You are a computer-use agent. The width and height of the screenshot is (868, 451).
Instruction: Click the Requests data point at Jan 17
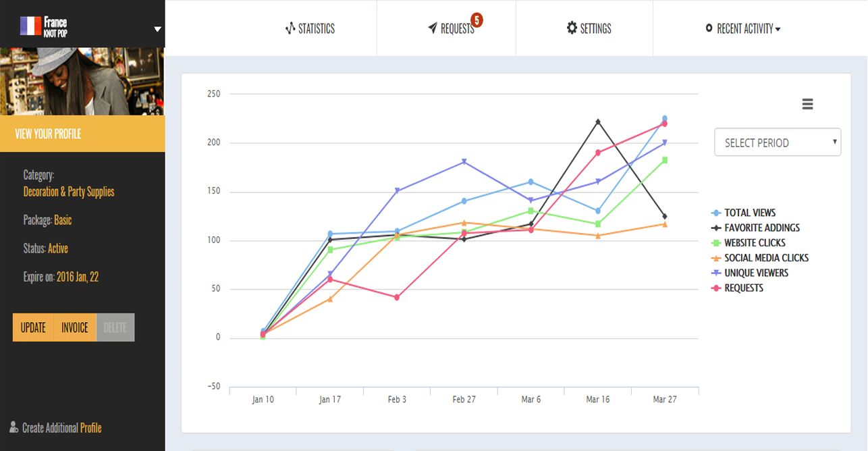click(330, 279)
